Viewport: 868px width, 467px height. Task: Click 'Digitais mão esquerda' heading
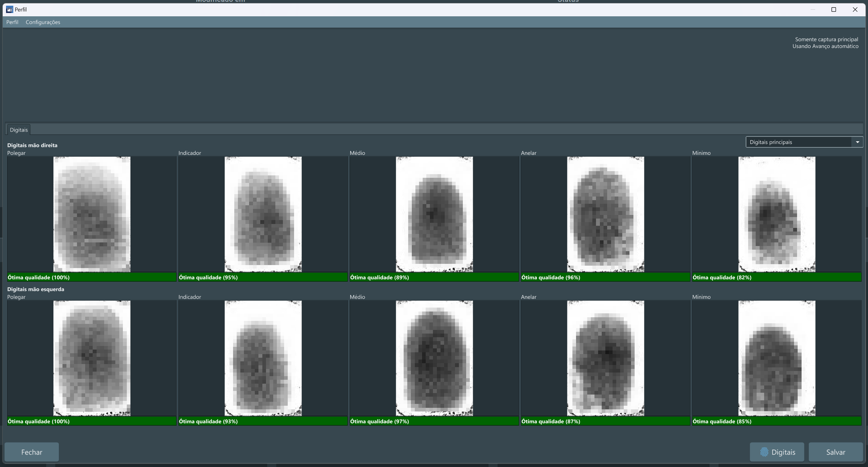pos(36,289)
